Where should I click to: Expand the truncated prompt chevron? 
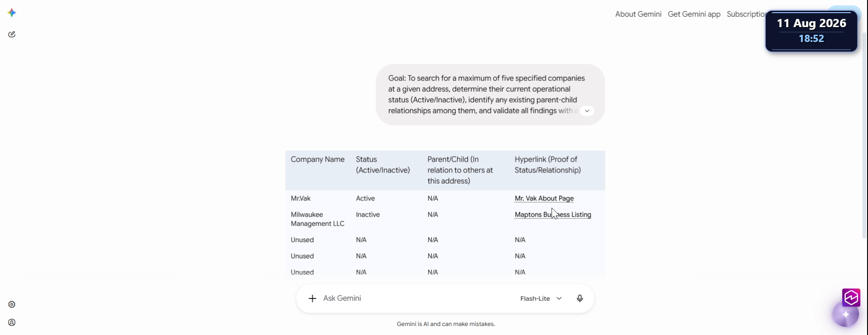pyautogui.click(x=587, y=111)
